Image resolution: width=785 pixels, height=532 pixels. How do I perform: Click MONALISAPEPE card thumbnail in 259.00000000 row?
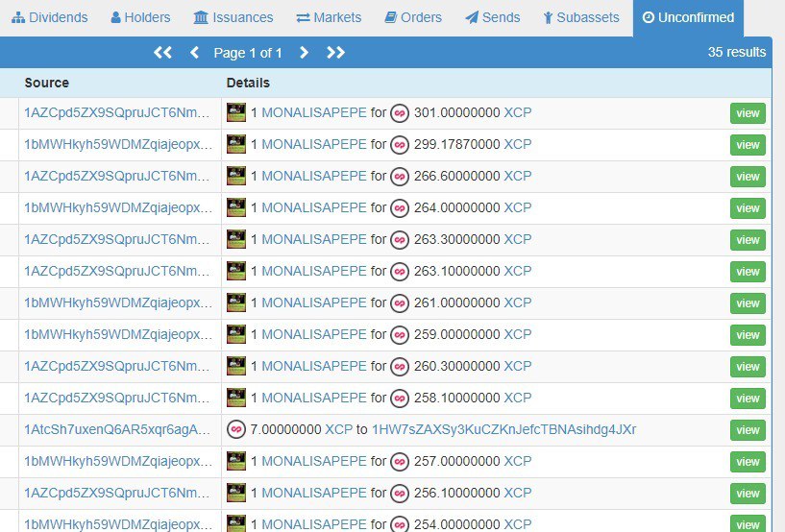pyautogui.click(x=236, y=334)
